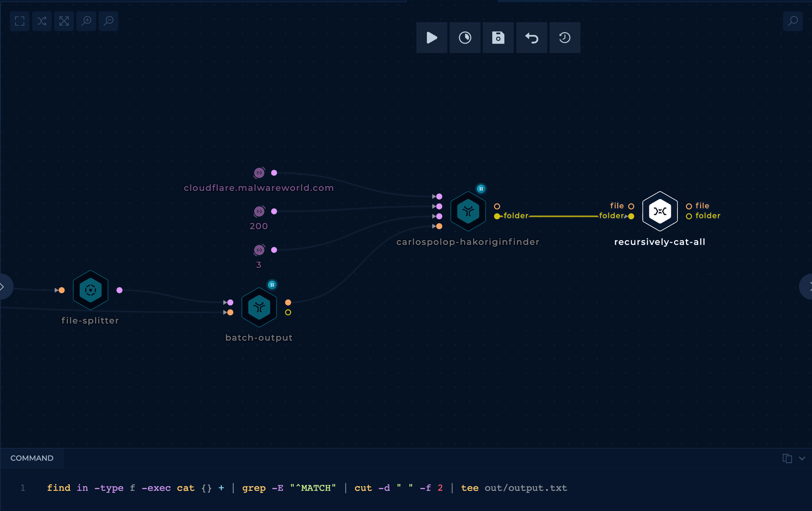812x511 pixels.
Task: Click the "^MATCH" pattern in the command
Action: click(x=313, y=488)
